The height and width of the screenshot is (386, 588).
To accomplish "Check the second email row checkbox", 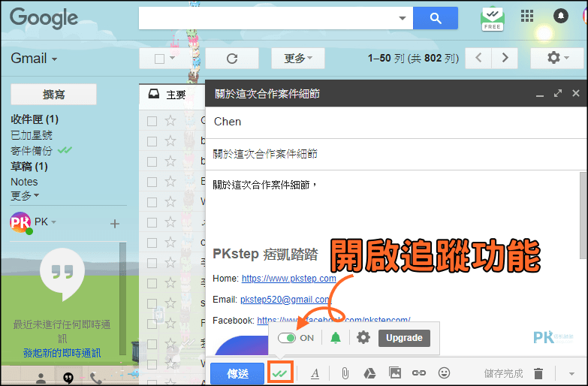I will (152, 141).
